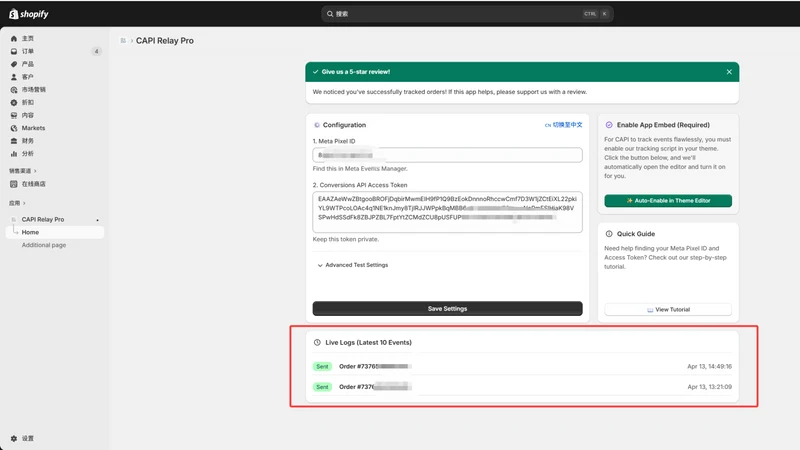Open the Orders inbox icon
Image resolution: width=800 pixels, height=450 pixels.
pos(14,51)
